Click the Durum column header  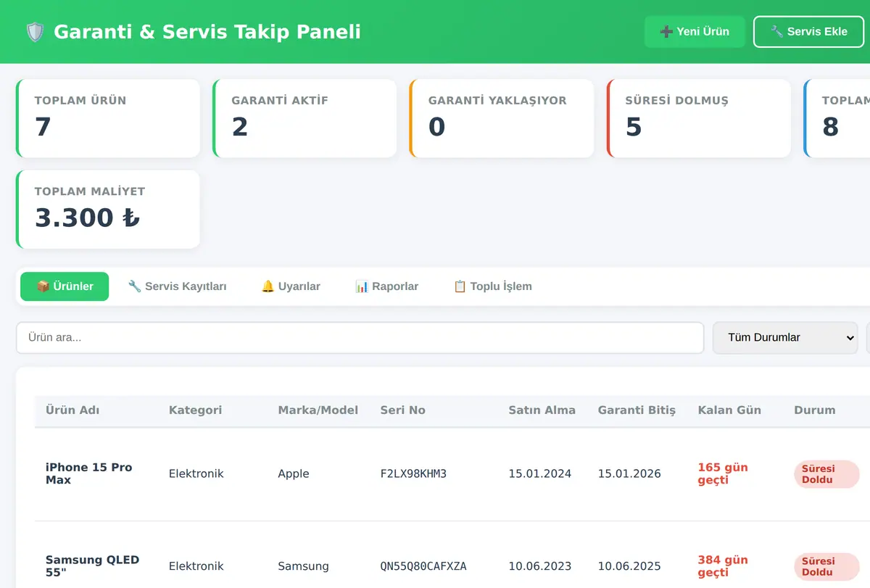click(x=815, y=410)
